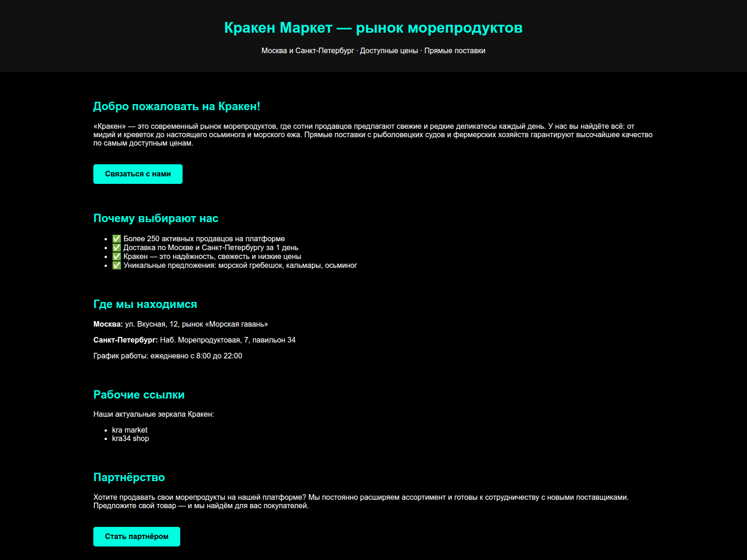Click the checkmark beside "Кракен — это надёжность"

click(x=117, y=257)
